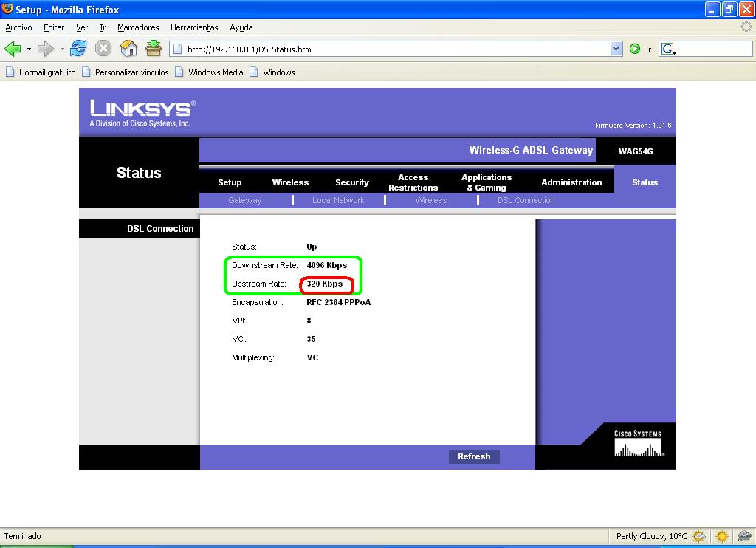756x548 pixels.
Task: Open Hotmail gratuito bookmark
Action: 41,72
